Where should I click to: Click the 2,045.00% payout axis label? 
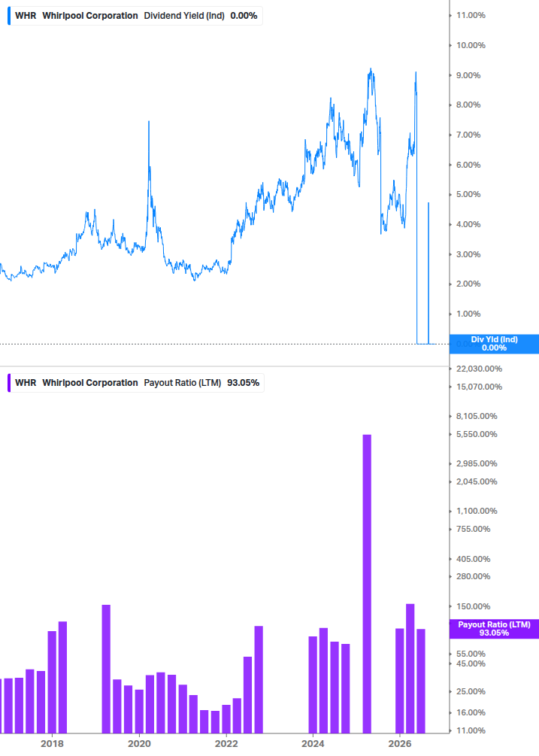click(477, 481)
